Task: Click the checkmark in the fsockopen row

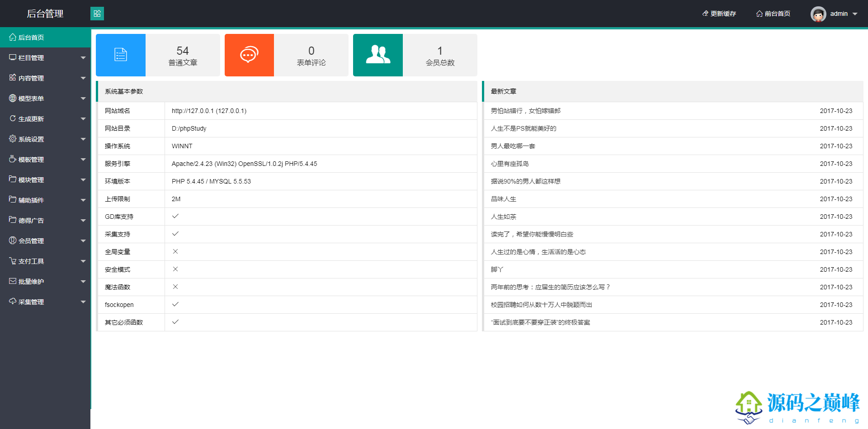Action: click(x=175, y=304)
